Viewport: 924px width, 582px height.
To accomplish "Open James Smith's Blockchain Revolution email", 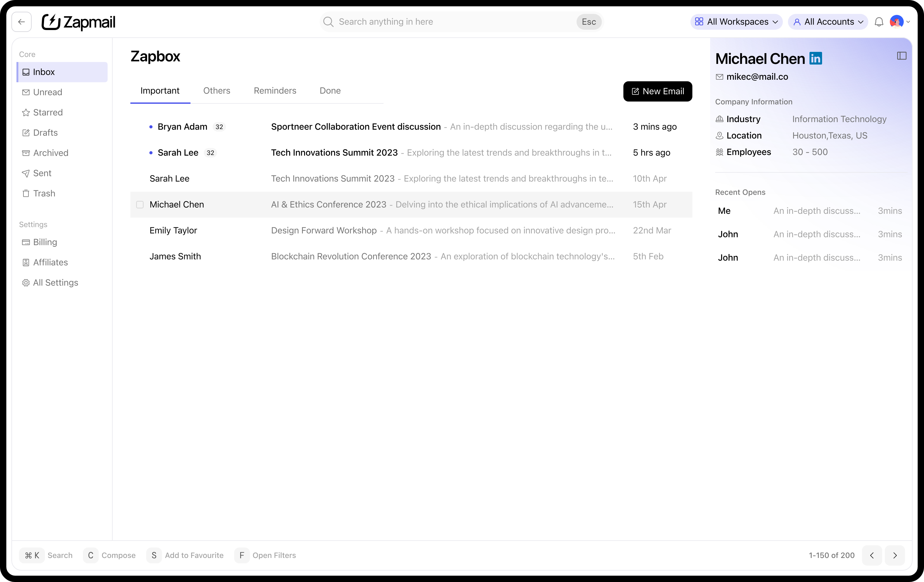I will tap(411, 257).
